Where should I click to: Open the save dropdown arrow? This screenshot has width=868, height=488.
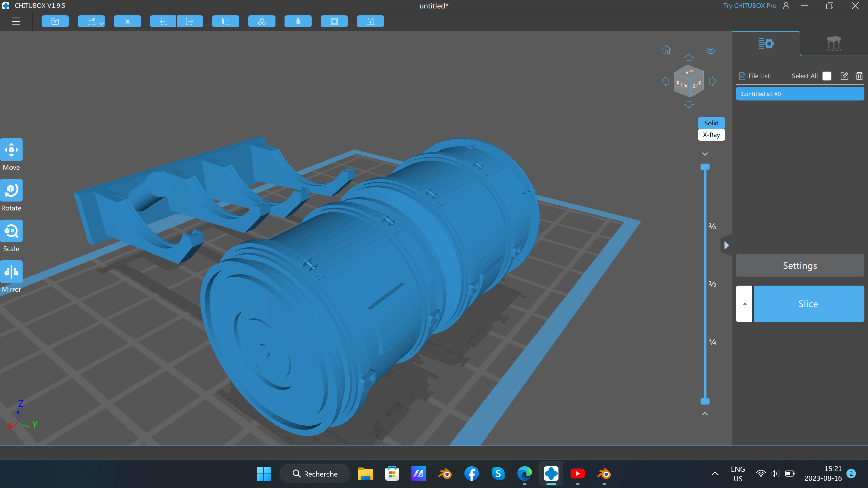pos(102,23)
